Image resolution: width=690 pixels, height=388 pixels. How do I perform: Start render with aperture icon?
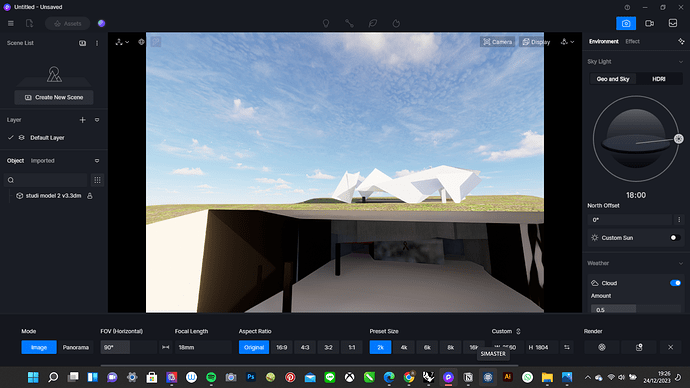[602, 347]
